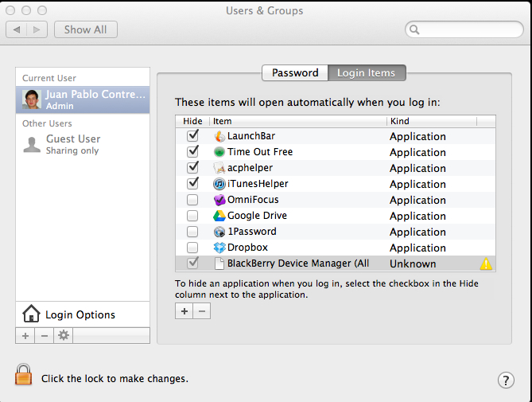Click in the search field
The height and width of the screenshot is (402, 532).
[x=464, y=30]
